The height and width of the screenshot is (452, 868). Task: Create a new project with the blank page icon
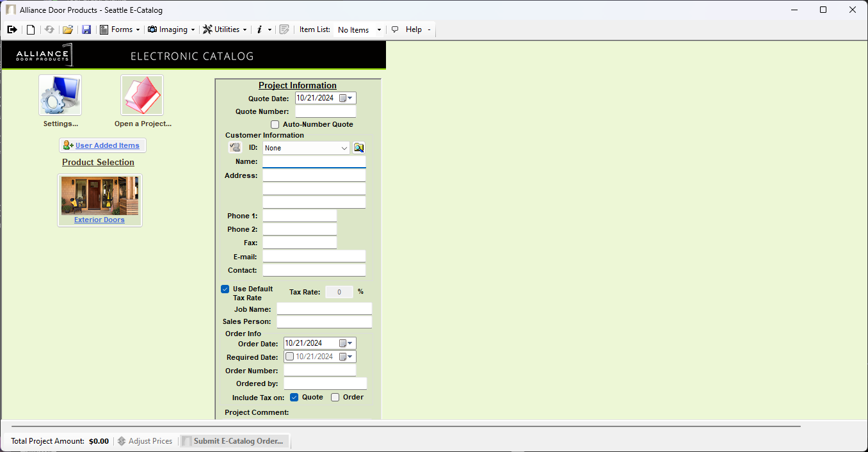[31, 29]
